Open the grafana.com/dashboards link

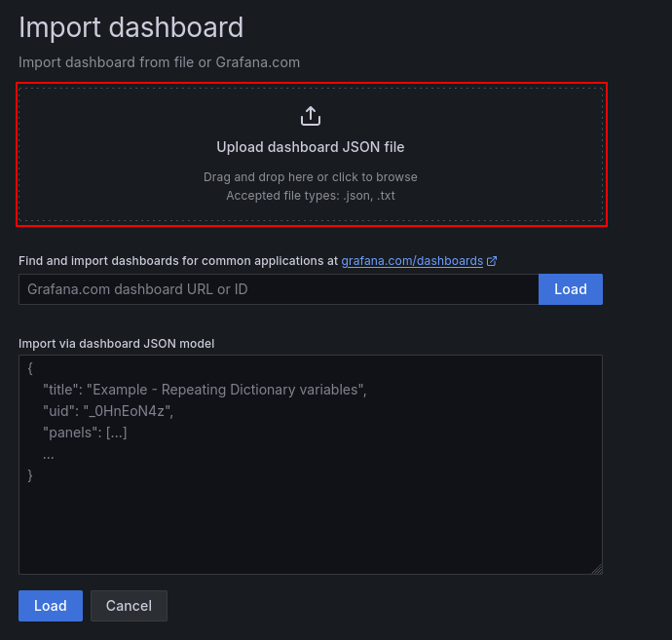click(412, 261)
